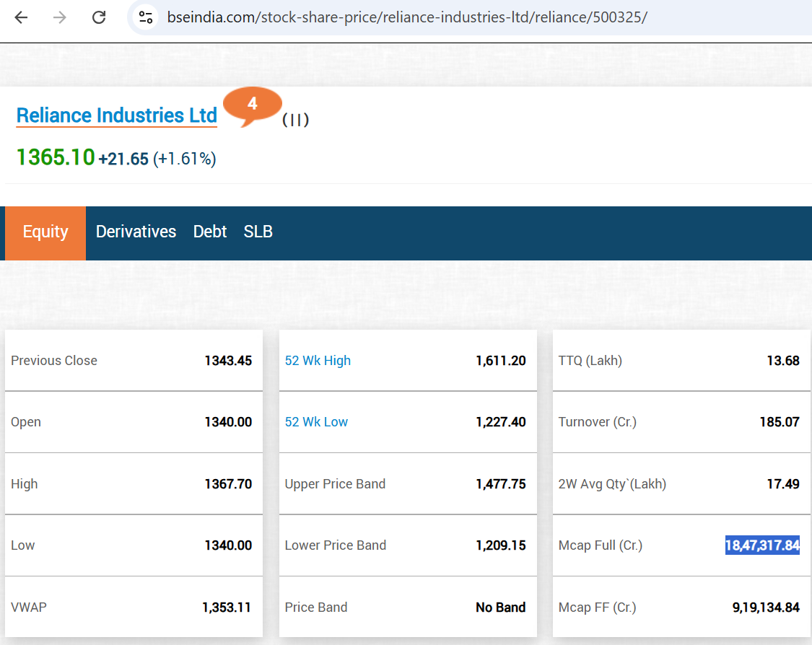
Task: Click the current price 1365.10
Action: coord(56,157)
